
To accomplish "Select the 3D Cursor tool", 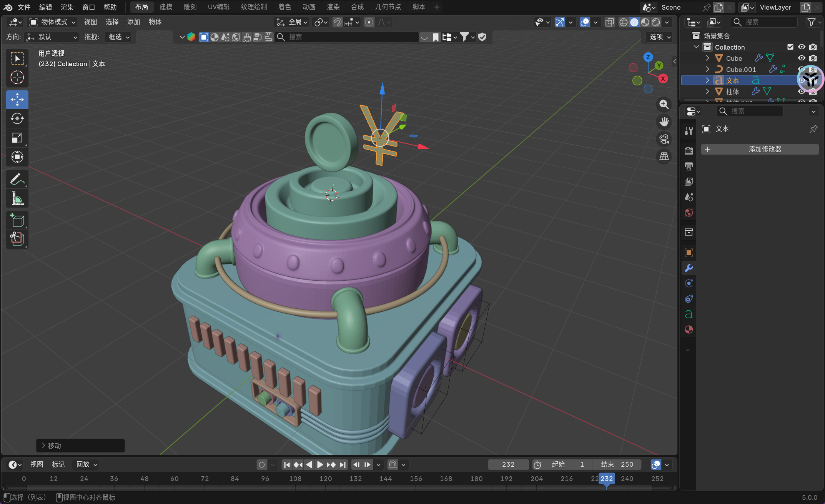I will pos(17,78).
